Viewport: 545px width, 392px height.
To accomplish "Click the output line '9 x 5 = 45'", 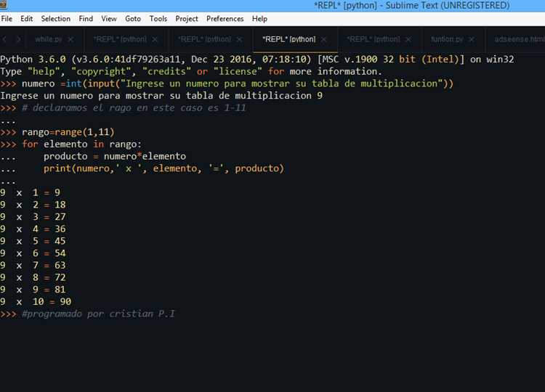I will (33, 241).
